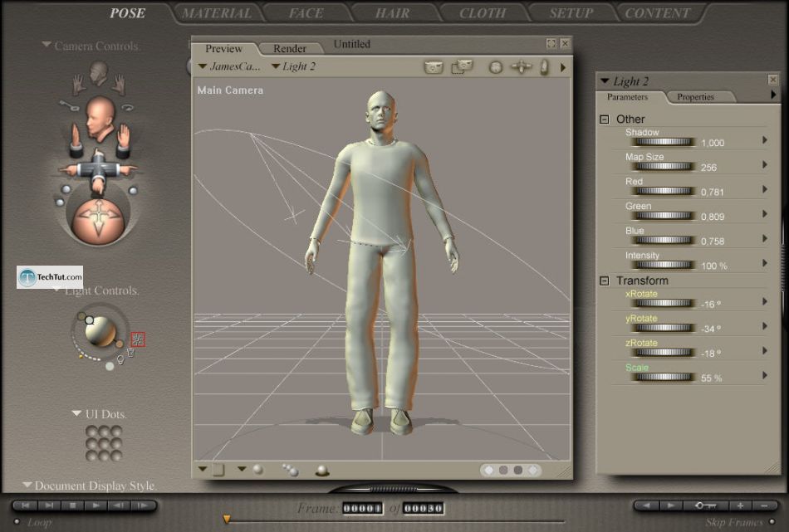Collapse the Transform parameter group
The width and height of the screenshot is (789, 532).
[605, 281]
